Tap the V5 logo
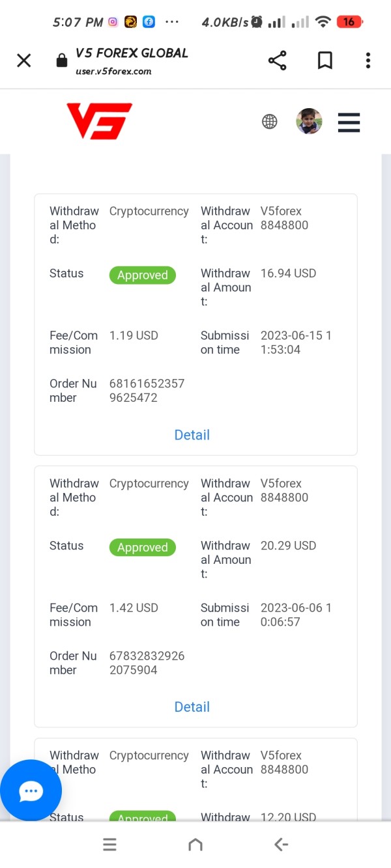Screen dimensions: 391x868 (x=99, y=121)
